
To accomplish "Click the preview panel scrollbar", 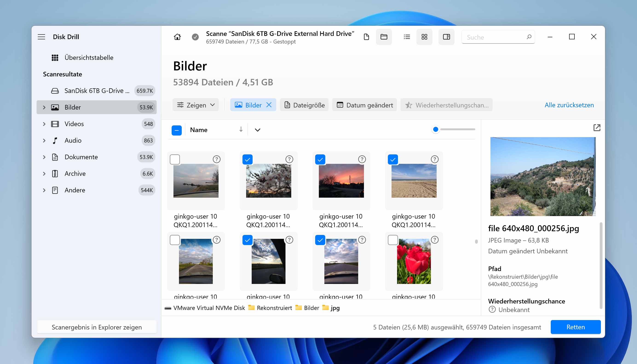I will click(601, 266).
